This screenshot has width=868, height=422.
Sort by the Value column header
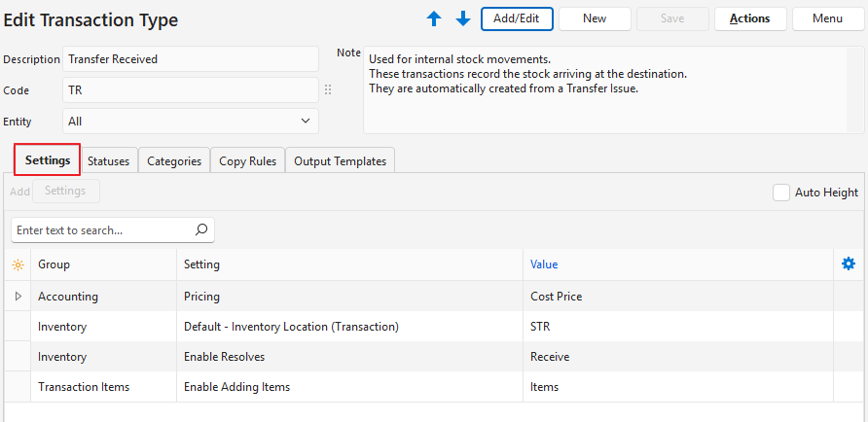[x=544, y=264]
